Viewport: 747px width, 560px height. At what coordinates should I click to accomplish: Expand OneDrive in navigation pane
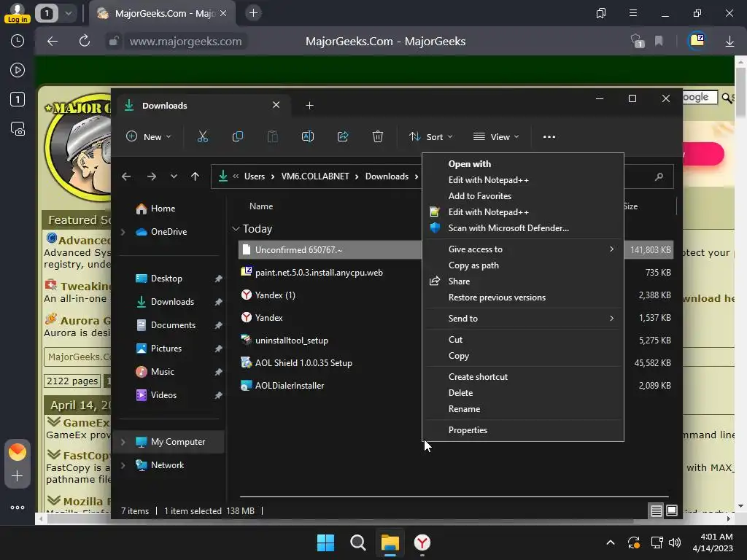[123, 232]
